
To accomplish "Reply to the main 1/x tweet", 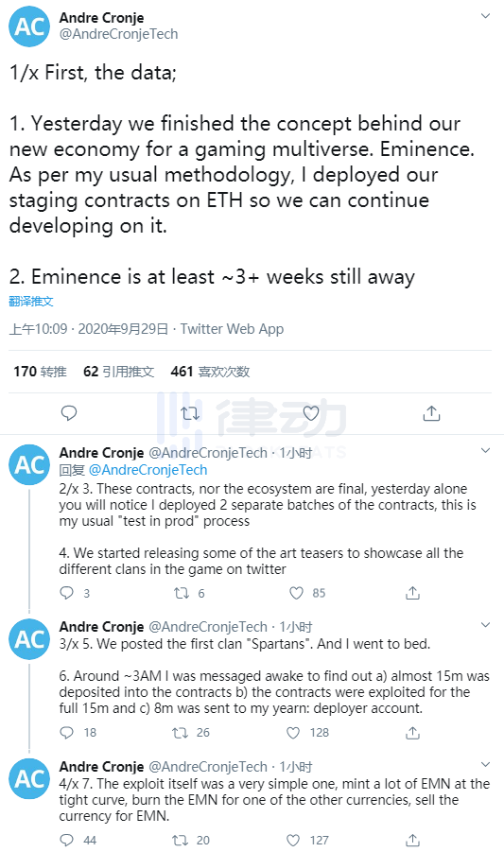I will 69,413.
